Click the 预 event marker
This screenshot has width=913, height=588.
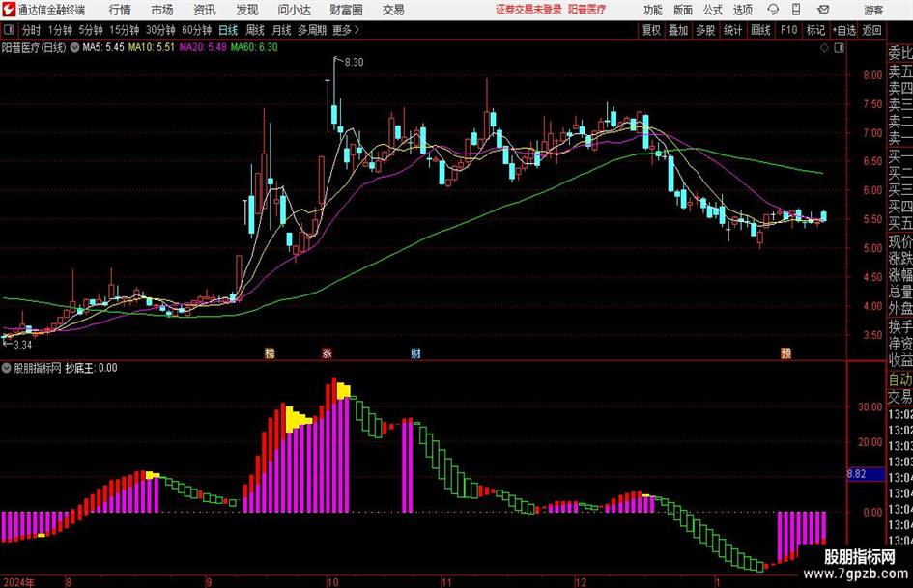click(786, 353)
